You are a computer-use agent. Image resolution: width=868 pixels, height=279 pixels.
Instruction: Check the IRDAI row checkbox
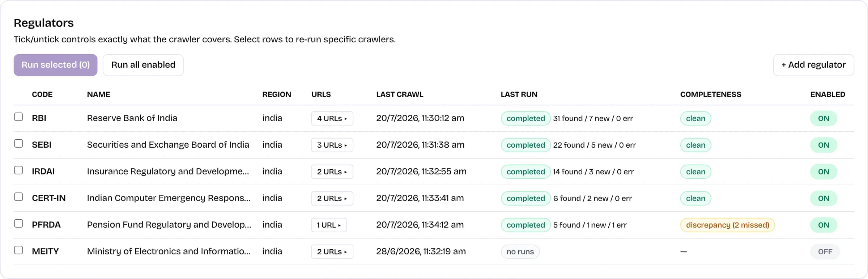coord(18,170)
